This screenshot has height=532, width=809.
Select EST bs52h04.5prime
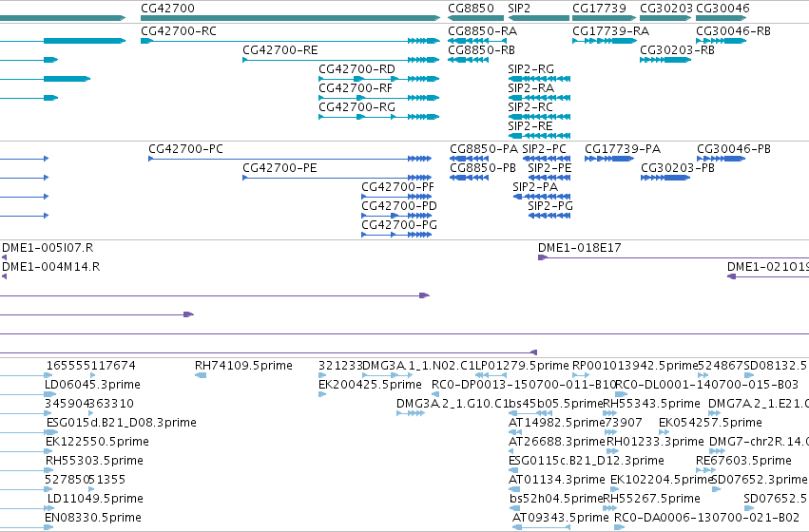point(556,499)
